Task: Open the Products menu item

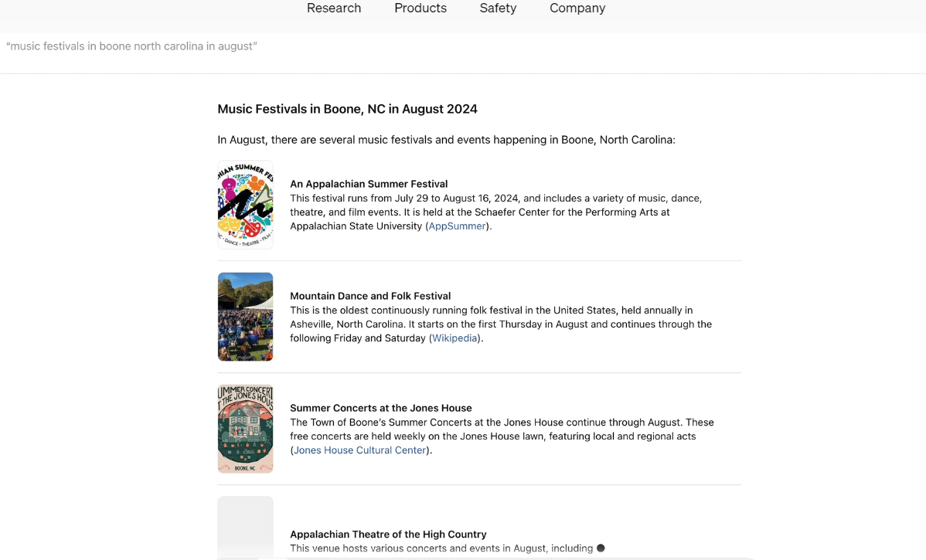Action: [x=420, y=8]
